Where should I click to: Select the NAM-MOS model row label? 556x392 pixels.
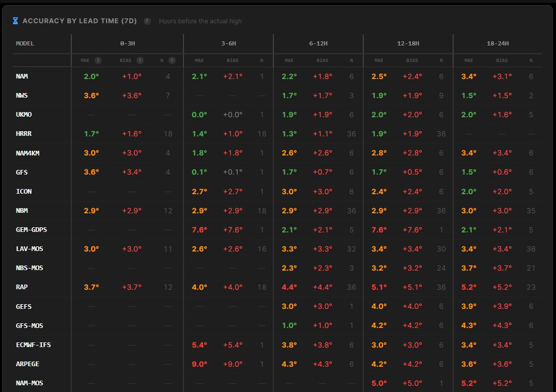(x=29, y=383)
